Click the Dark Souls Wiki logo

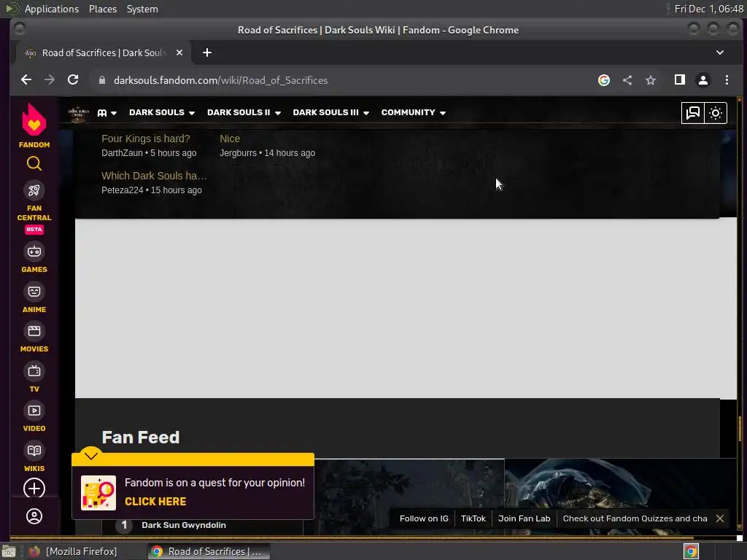78,113
